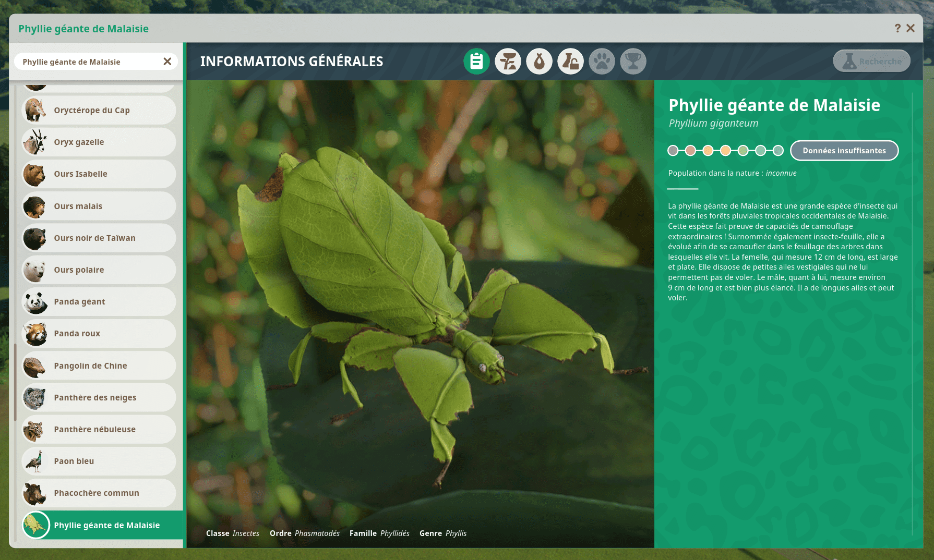This screenshot has height=560, width=934.
Task: Click the peacock thumbnail icon
Action: [x=35, y=461]
